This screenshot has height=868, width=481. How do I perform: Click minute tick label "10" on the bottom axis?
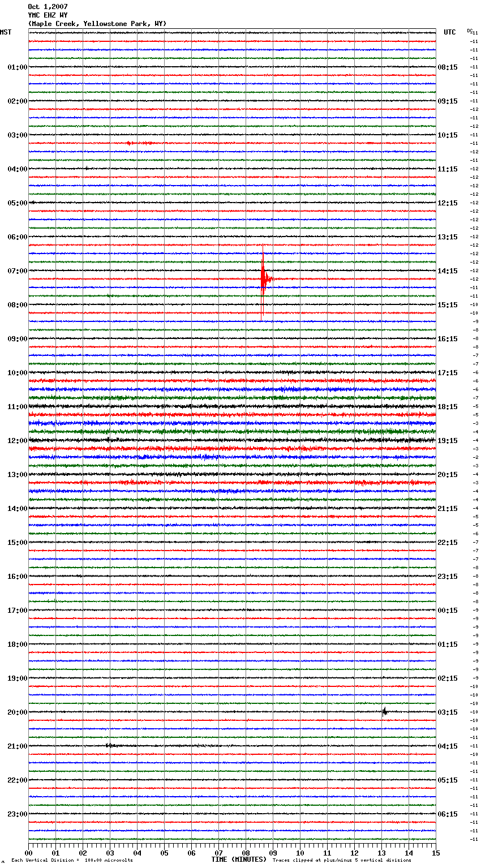click(x=300, y=853)
